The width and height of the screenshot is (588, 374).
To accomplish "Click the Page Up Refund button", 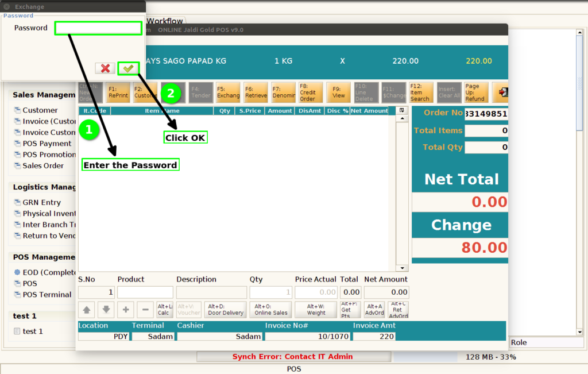I will [x=476, y=92].
